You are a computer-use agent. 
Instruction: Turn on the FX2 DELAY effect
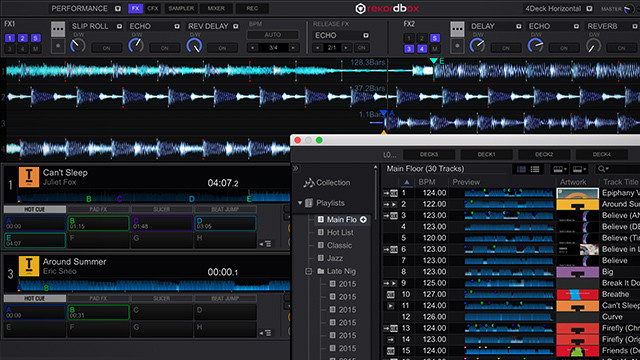506,48
